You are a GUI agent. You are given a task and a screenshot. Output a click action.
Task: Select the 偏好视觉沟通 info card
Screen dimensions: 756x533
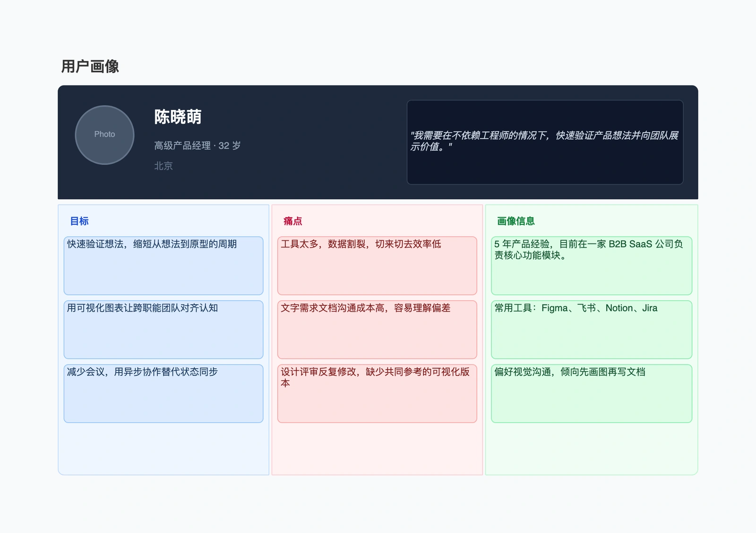[592, 393]
